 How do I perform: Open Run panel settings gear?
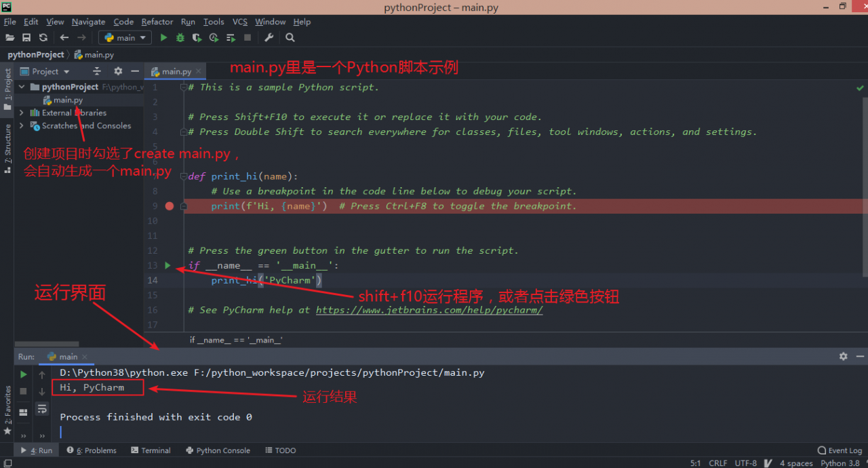pyautogui.click(x=843, y=356)
